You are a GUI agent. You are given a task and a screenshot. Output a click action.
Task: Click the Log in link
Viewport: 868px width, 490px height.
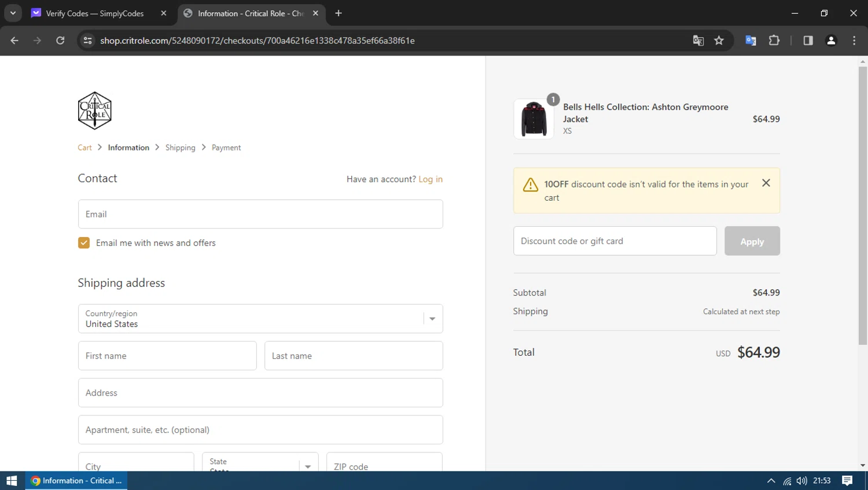coord(430,179)
